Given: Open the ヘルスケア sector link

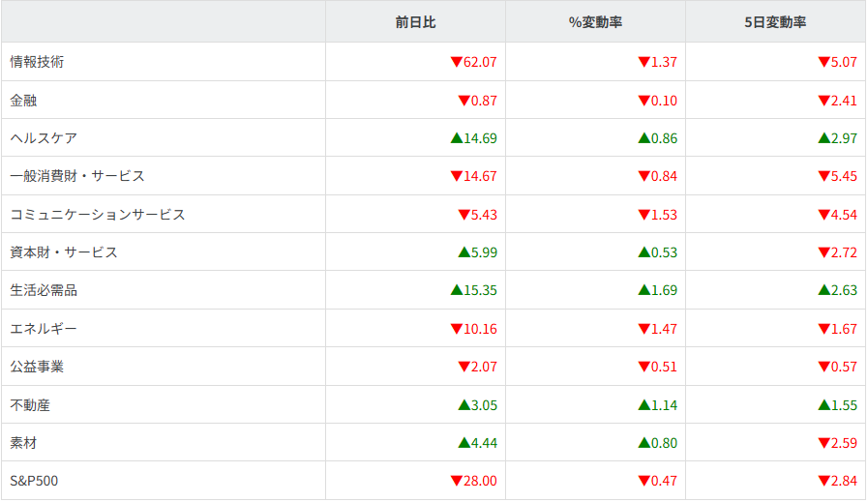Looking at the screenshot, I should [x=44, y=138].
